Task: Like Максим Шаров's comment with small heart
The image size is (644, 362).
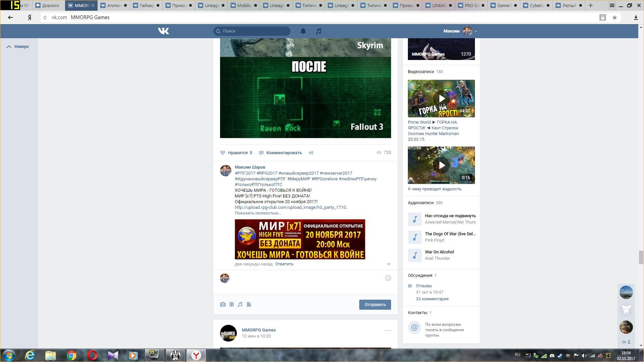Action: click(x=389, y=264)
